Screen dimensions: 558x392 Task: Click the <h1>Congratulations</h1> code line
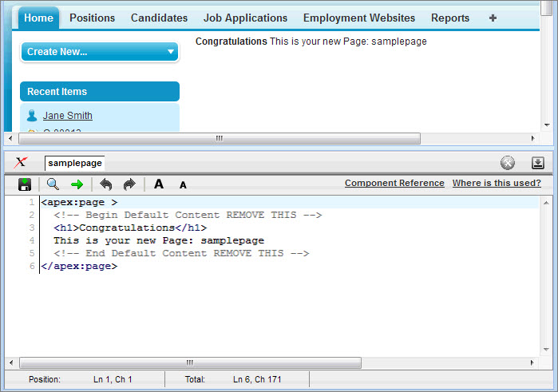click(x=130, y=228)
